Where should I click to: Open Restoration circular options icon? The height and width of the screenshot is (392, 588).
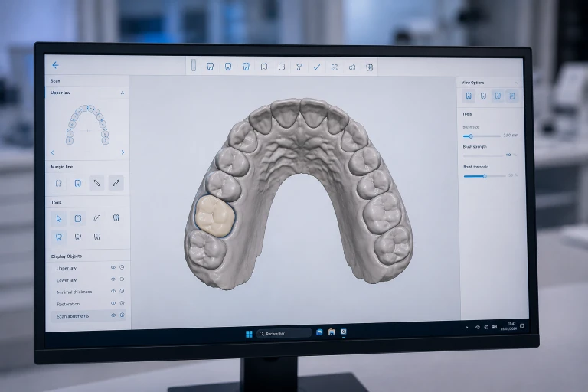click(x=122, y=303)
